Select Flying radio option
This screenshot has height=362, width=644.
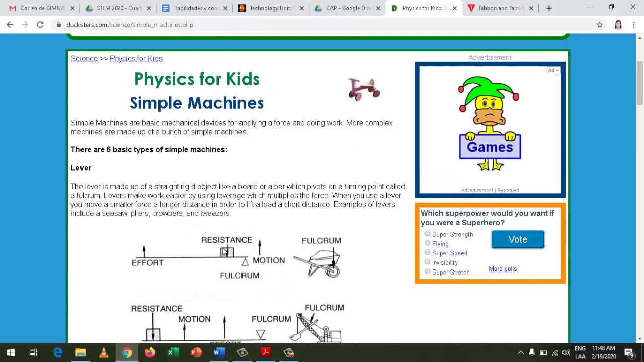[427, 243]
